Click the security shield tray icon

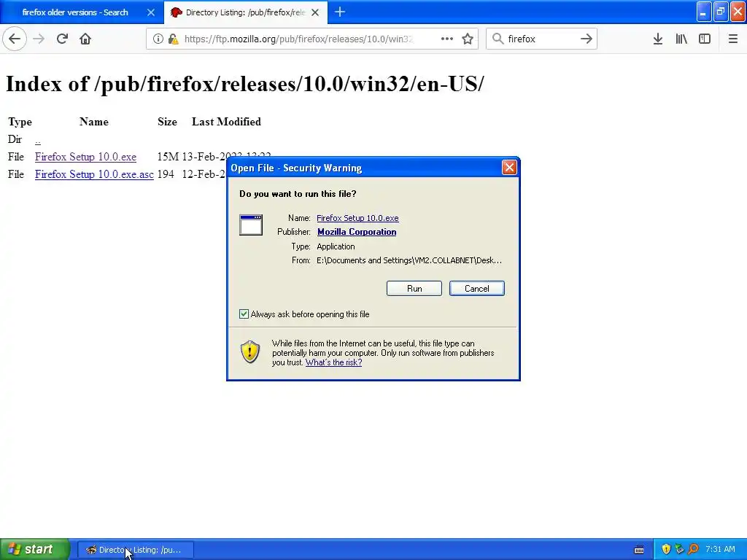coord(666,550)
